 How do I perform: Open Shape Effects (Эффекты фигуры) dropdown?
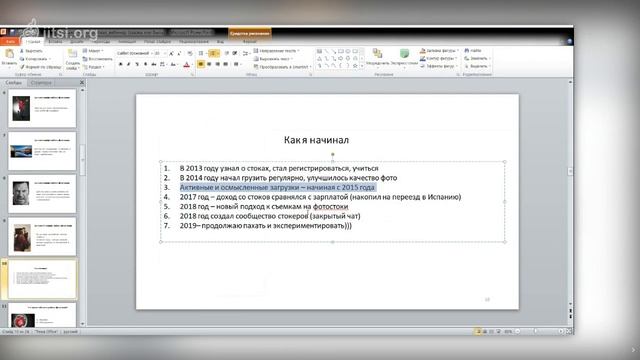tap(438, 66)
